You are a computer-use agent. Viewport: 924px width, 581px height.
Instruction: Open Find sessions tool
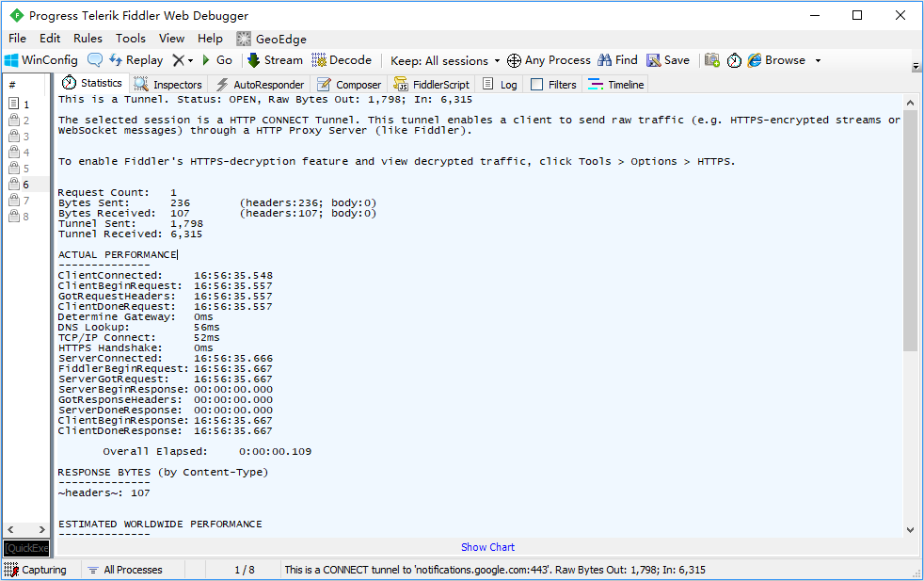(x=617, y=60)
